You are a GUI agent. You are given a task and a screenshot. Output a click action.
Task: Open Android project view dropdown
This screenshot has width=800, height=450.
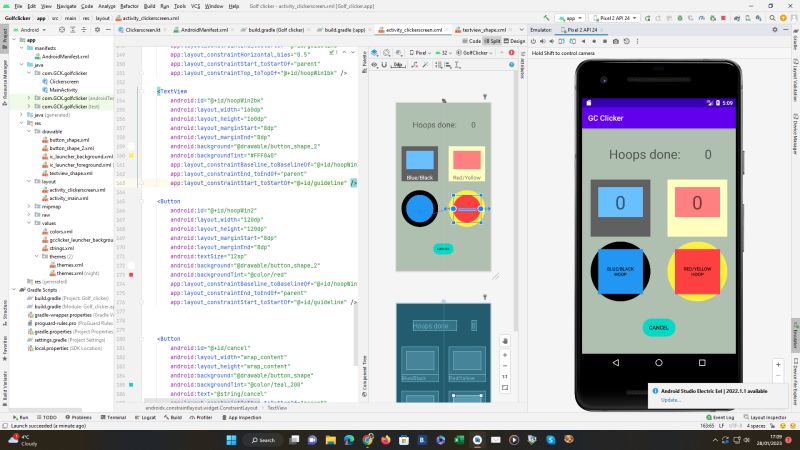point(30,30)
